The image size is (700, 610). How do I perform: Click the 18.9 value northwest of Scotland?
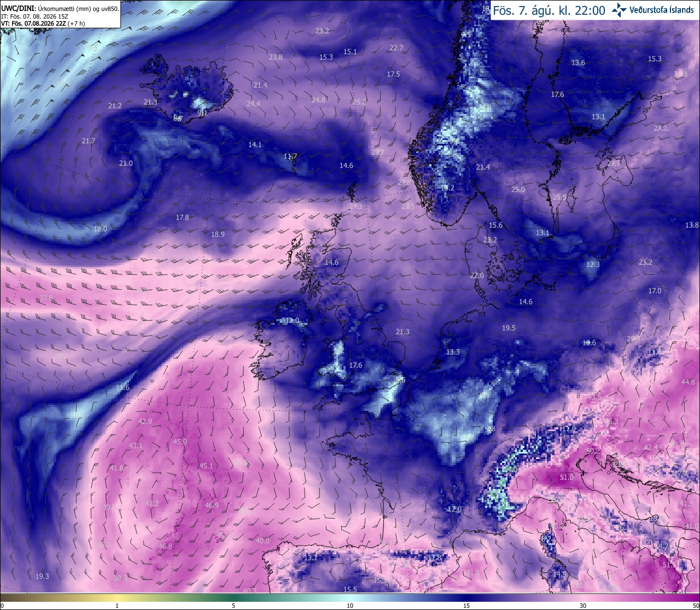click(x=218, y=234)
